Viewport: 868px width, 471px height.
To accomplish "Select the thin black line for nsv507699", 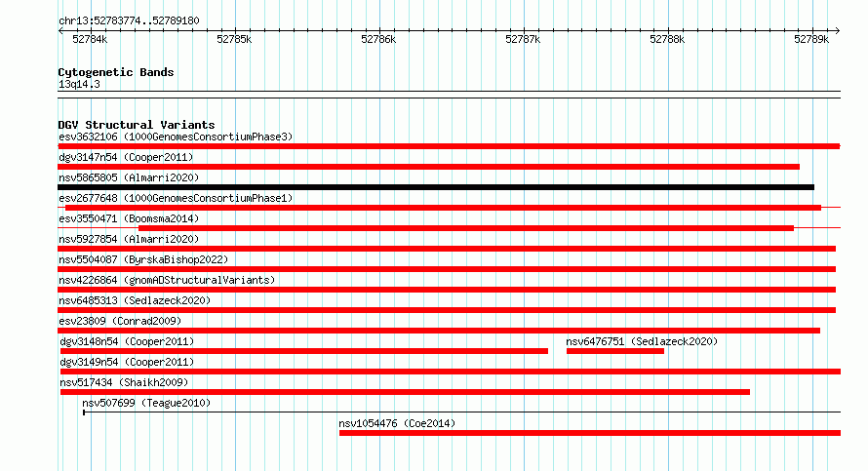I will 461,412.
